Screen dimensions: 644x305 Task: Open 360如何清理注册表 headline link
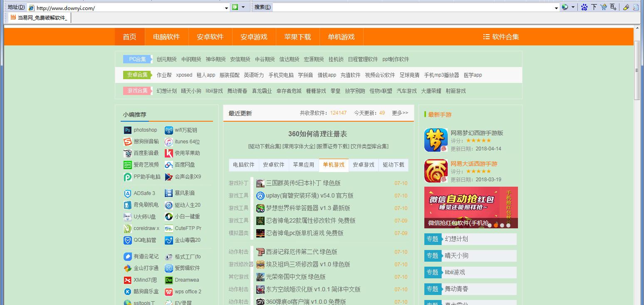317,134
